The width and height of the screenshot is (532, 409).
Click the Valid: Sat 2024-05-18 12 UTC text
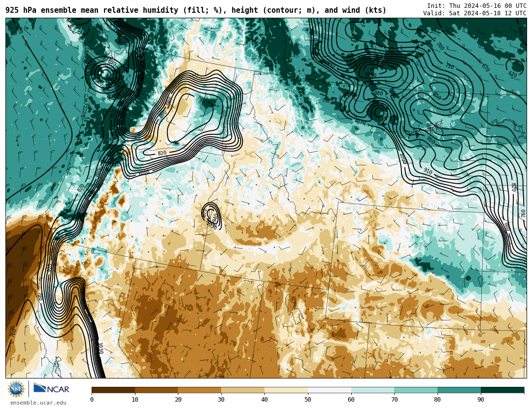pyautogui.click(x=475, y=13)
